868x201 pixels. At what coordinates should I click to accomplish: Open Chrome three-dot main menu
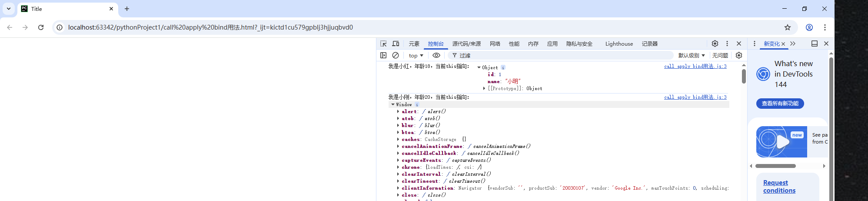[x=825, y=27]
